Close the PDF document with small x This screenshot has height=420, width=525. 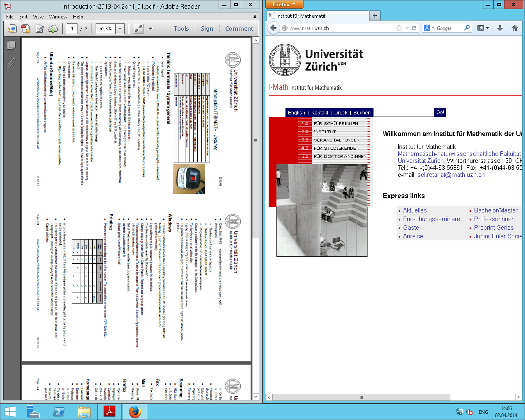[255, 17]
